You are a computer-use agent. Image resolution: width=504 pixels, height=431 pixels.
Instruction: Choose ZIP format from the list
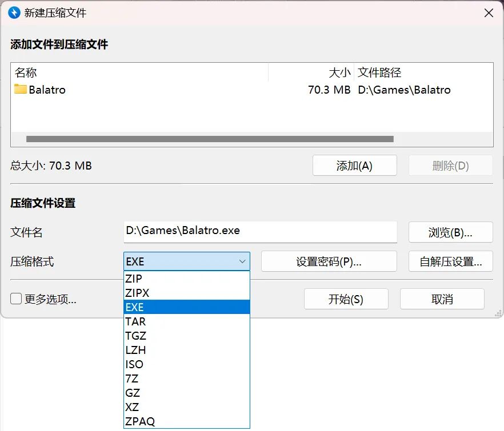click(187, 279)
